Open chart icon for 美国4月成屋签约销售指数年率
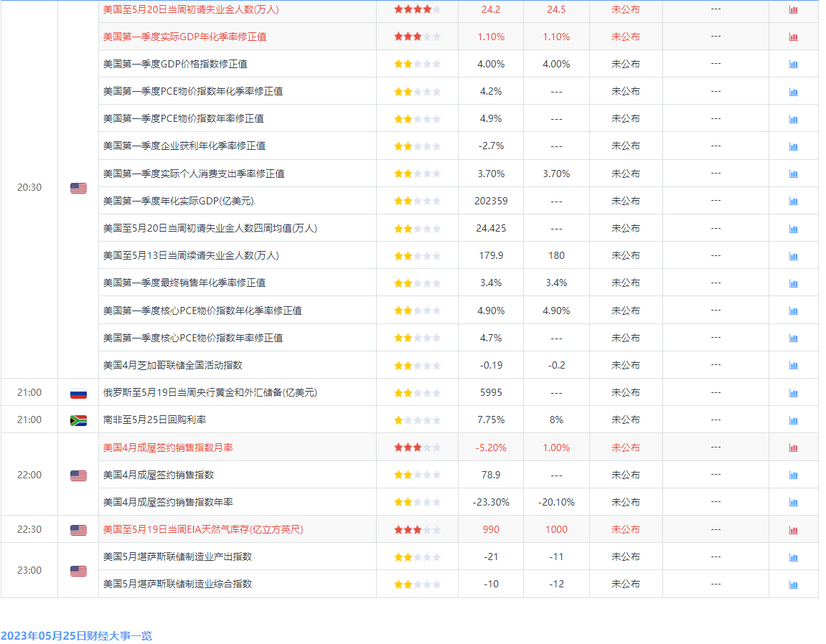The width and height of the screenshot is (826, 644). 793,502
